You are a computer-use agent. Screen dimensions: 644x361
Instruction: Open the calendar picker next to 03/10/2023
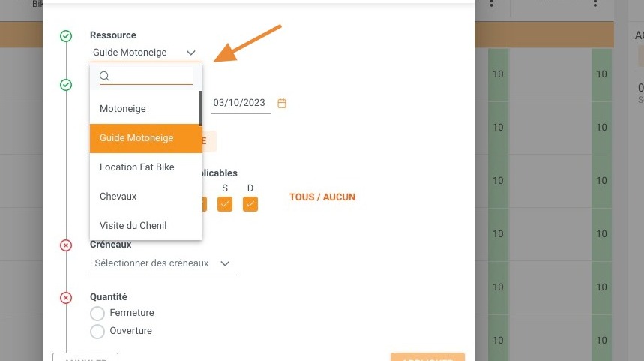(x=282, y=104)
